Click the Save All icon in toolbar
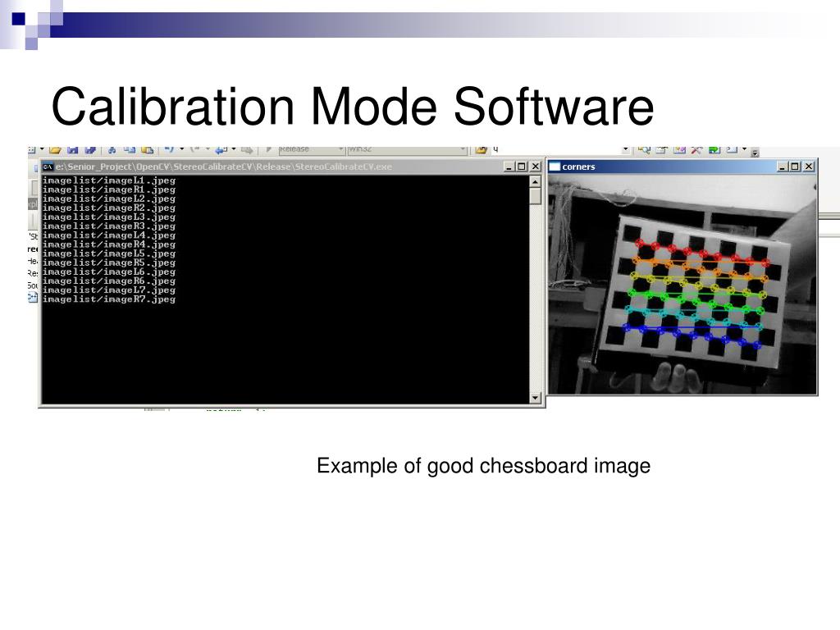Screen dimensions: 840x630 [x=90, y=149]
